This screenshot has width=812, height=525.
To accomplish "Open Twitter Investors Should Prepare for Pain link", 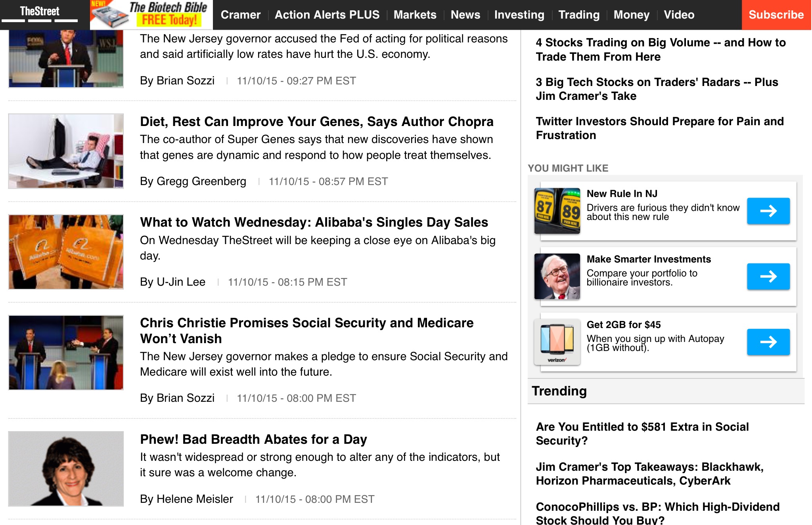I will 660,128.
